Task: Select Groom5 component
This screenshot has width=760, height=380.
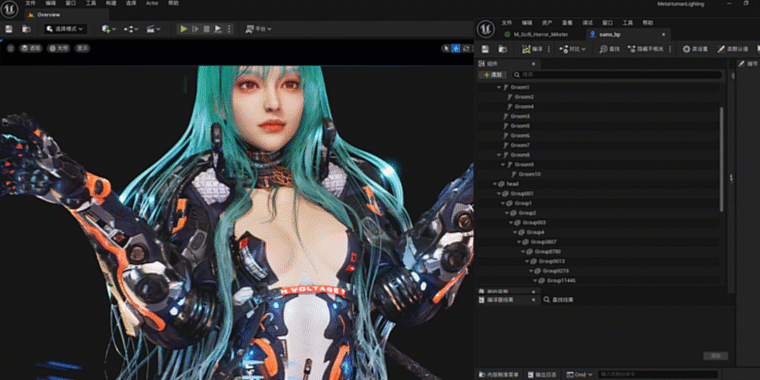Action: [517, 126]
